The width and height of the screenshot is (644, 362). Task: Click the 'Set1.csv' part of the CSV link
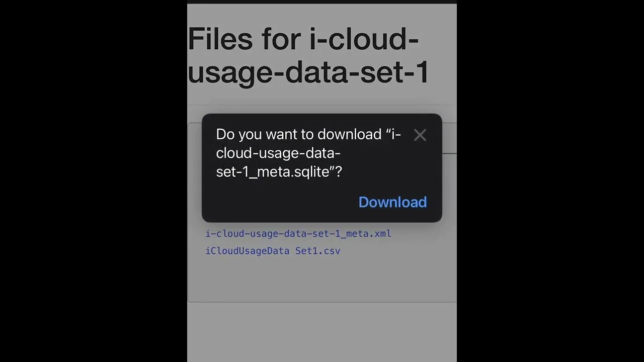[318, 251]
